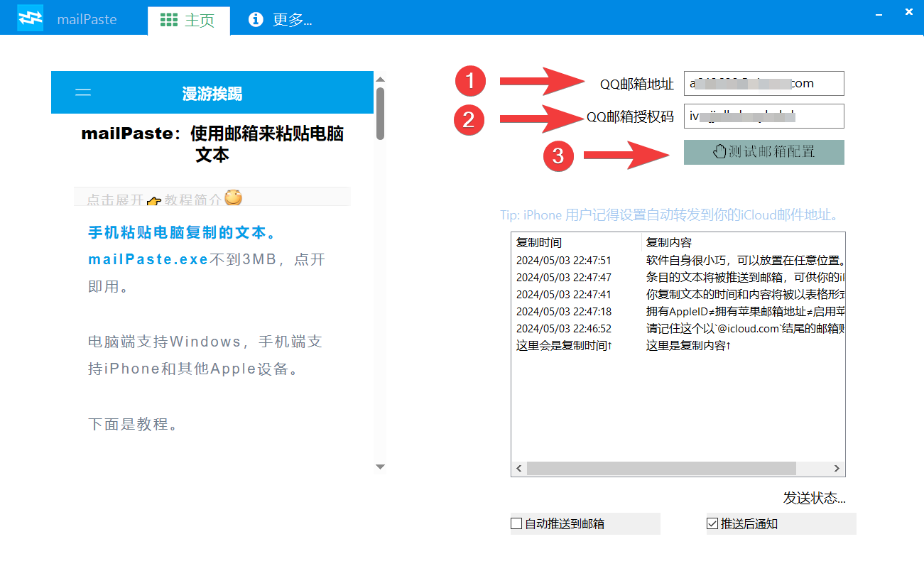Enable 自动推送到邮箱 checkbox
The width and height of the screenshot is (924, 571).
tap(517, 524)
